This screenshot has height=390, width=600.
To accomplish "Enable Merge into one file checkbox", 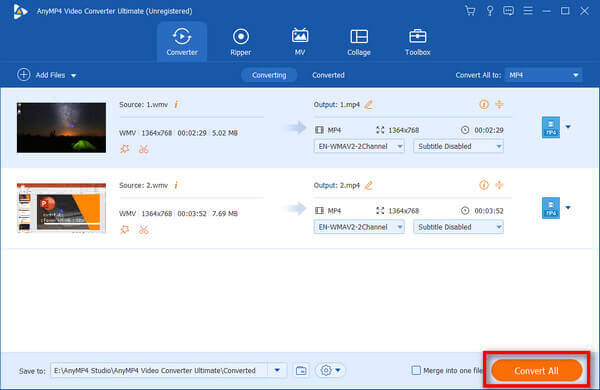I will (x=416, y=370).
